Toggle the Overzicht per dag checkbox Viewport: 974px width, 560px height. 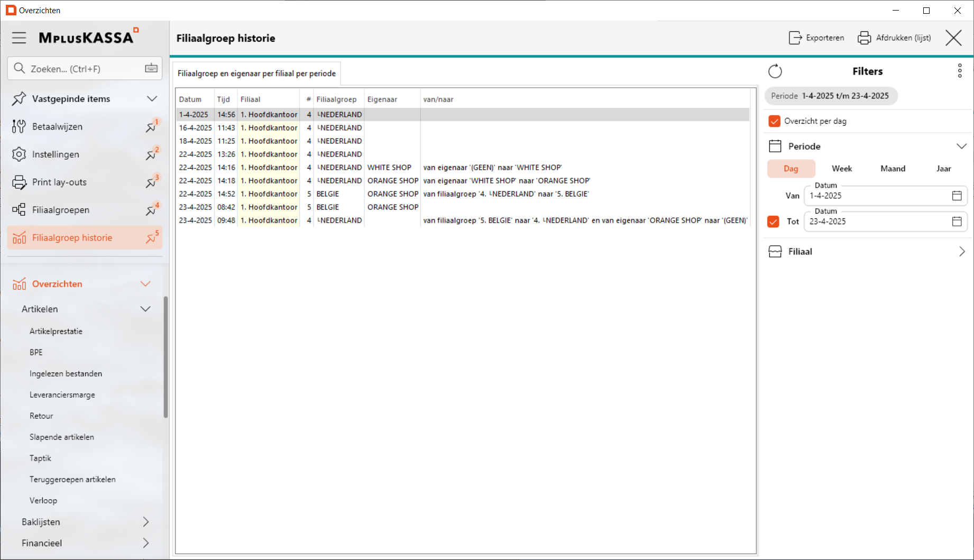[x=774, y=121]
